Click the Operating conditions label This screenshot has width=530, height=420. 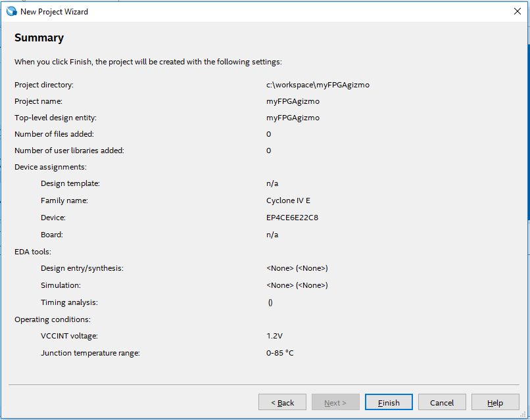[53, 319]
